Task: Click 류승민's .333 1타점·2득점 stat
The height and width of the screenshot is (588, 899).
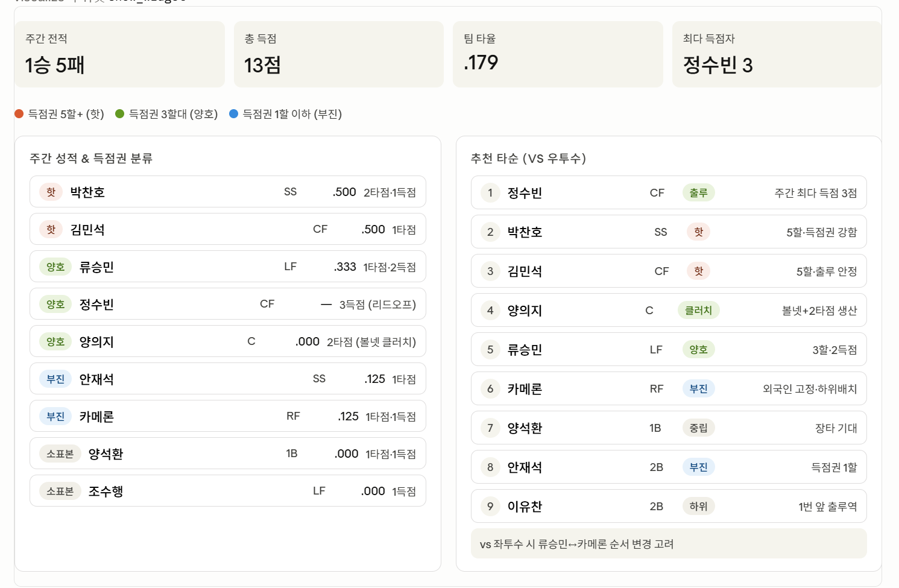Action: point(374,267)
